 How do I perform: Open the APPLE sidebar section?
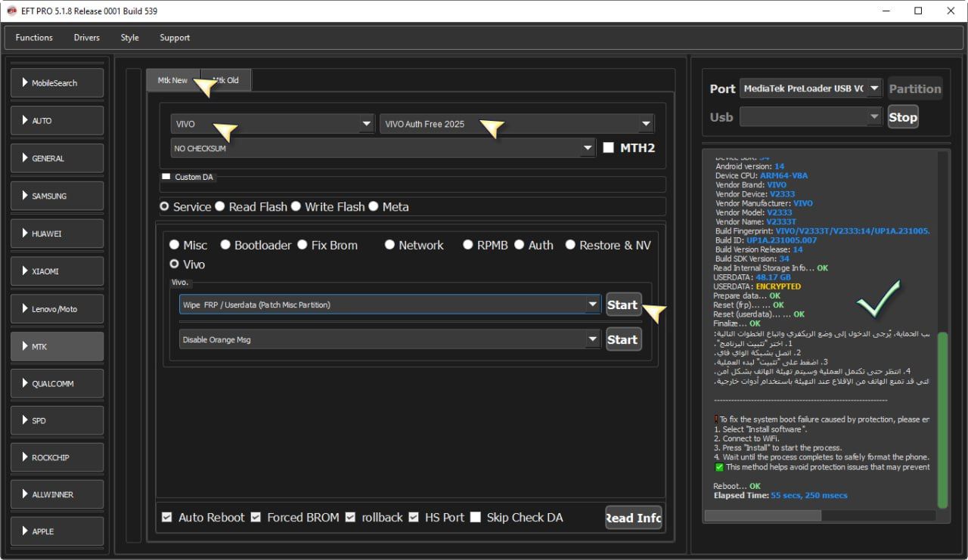coord(57,531)
